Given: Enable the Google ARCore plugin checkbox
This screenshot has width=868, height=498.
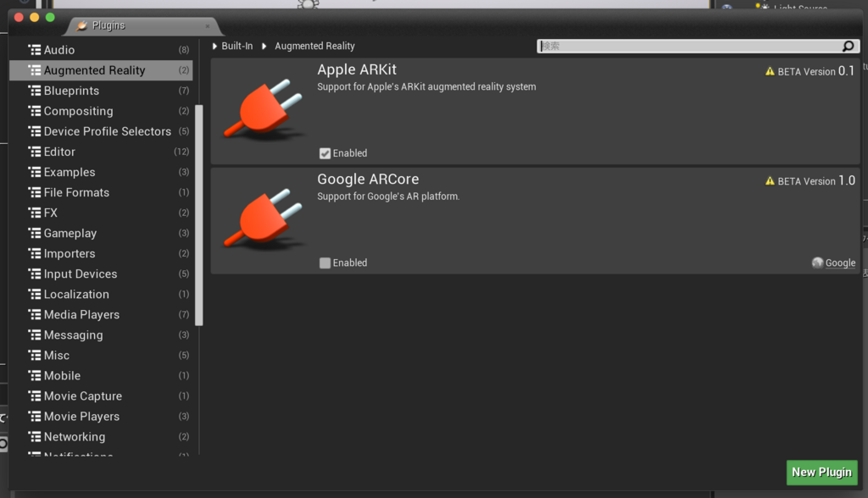Looking at the screenshot, I should 325,263.
